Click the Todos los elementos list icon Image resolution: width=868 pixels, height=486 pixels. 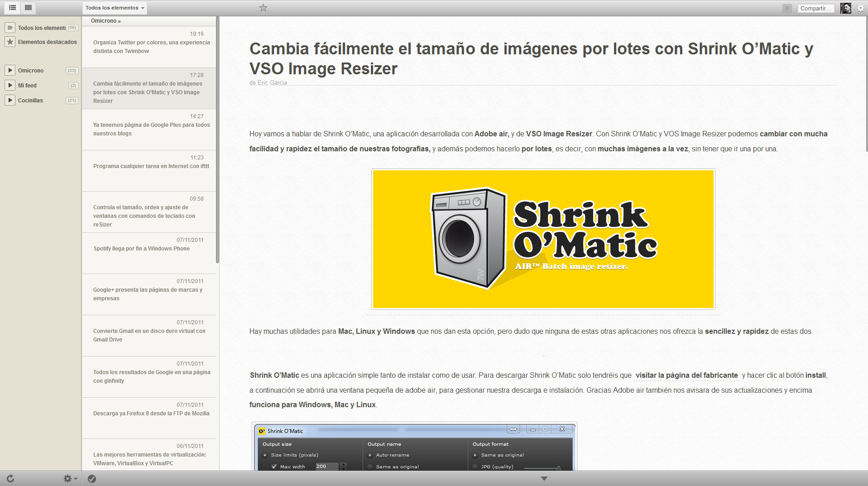(10, 28)
